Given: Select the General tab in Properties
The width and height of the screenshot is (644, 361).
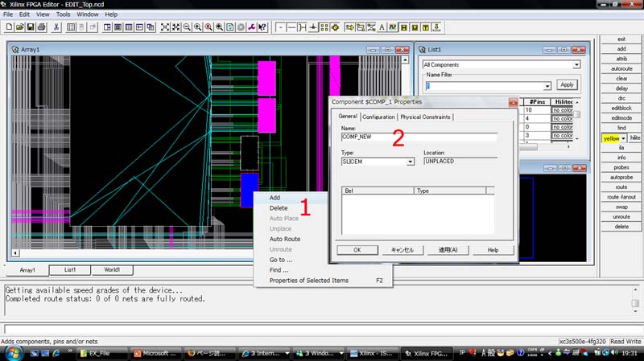Looking at the screenshot, I should (x=348, y=116).
